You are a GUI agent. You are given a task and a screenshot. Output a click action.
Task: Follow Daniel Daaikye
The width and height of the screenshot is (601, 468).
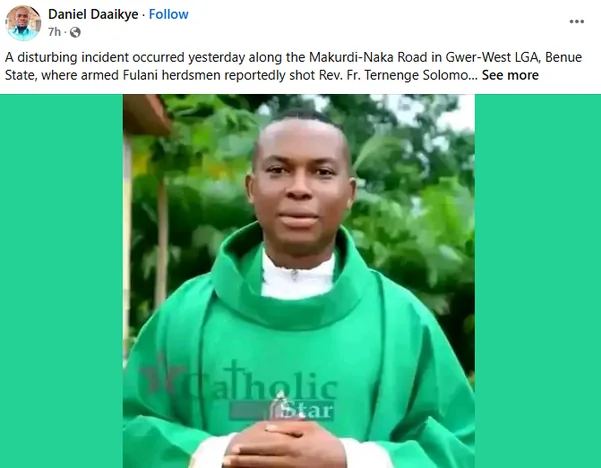168,14
